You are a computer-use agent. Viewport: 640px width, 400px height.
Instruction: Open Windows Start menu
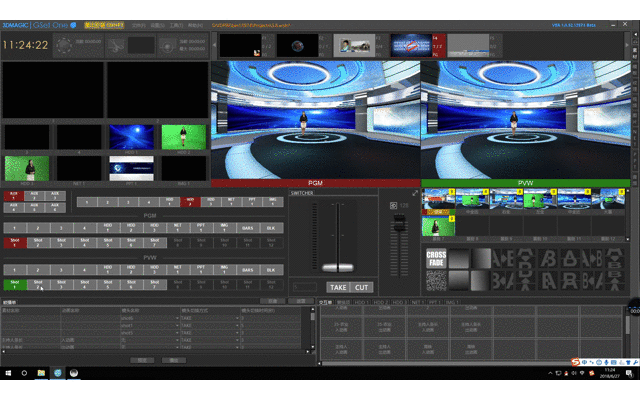tap(8, 373)
